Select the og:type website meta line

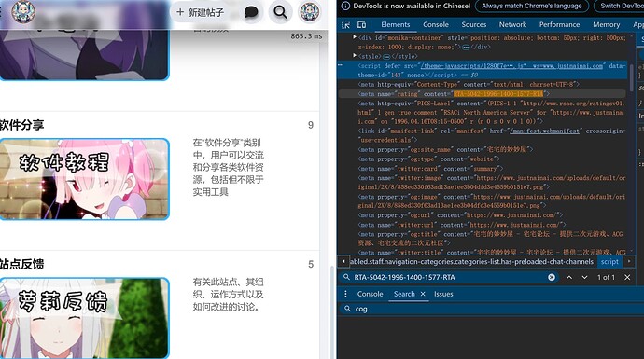pos(428,159)
